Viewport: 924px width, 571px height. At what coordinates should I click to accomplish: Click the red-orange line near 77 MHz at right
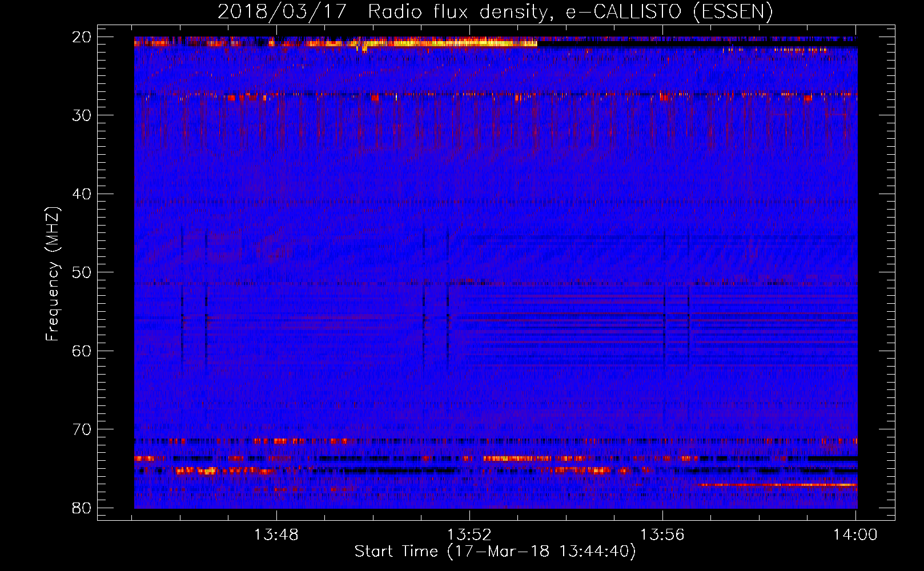777,485
